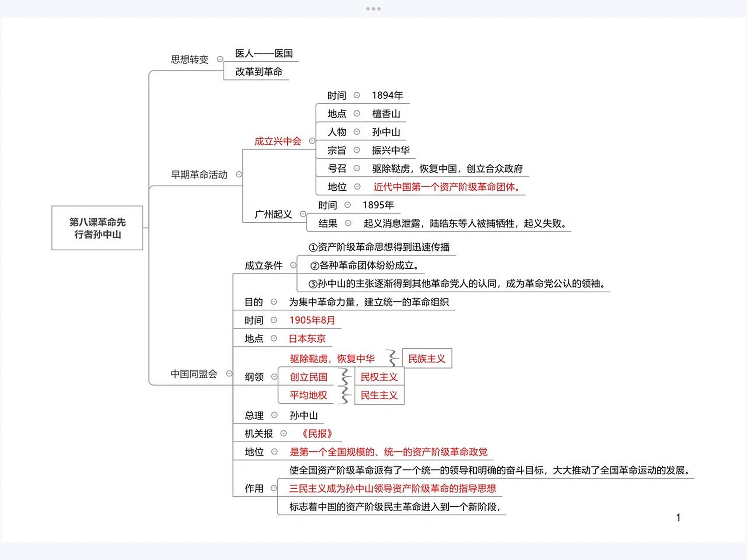747x560 pixels.
Task: Collapse the 地位 node under 中国同盟会
Action: [275, 452]
